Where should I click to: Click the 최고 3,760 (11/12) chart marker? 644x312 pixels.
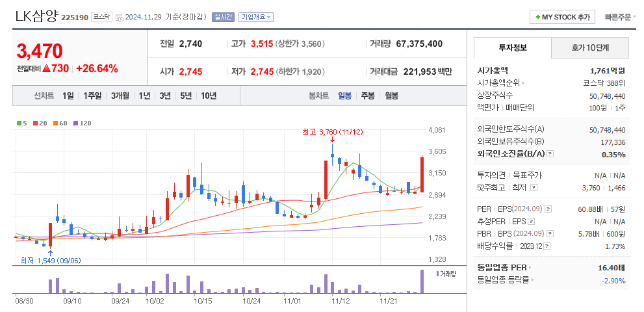[333, 132]
